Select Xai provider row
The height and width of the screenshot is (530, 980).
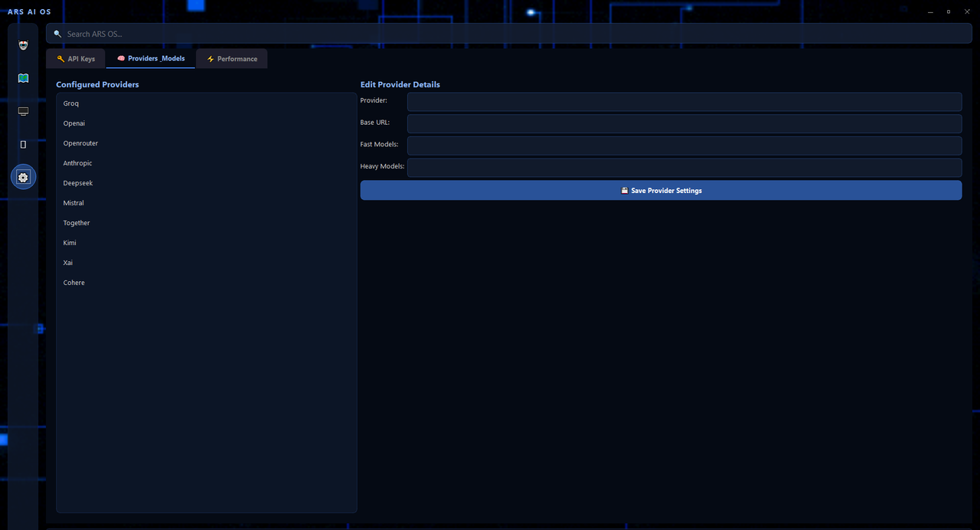pyautogui.click(x=207, y=263)
